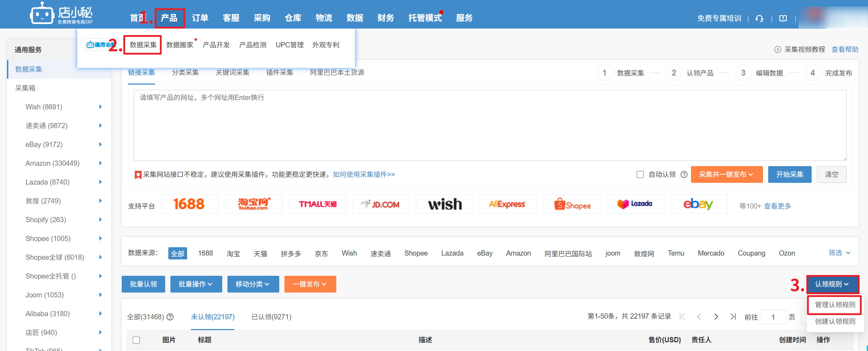This screenshot has width=868, height=351.
Task: Switch to 关键词采集 tab
Action: [232, 72]
